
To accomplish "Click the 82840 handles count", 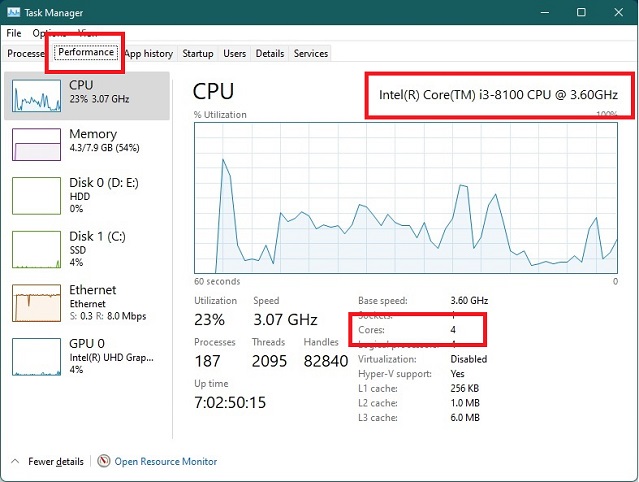I will click(x=326, y=361).
